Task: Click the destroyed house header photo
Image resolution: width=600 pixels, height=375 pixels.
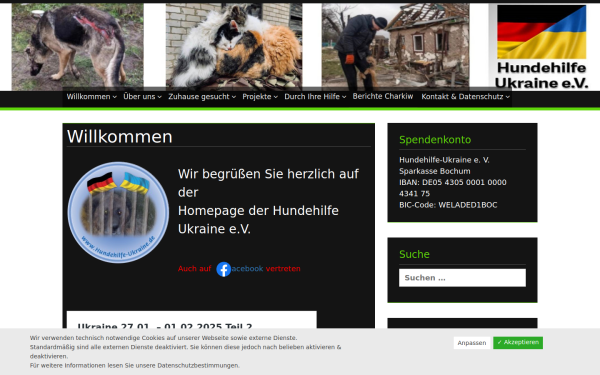Action: (395, 47)
